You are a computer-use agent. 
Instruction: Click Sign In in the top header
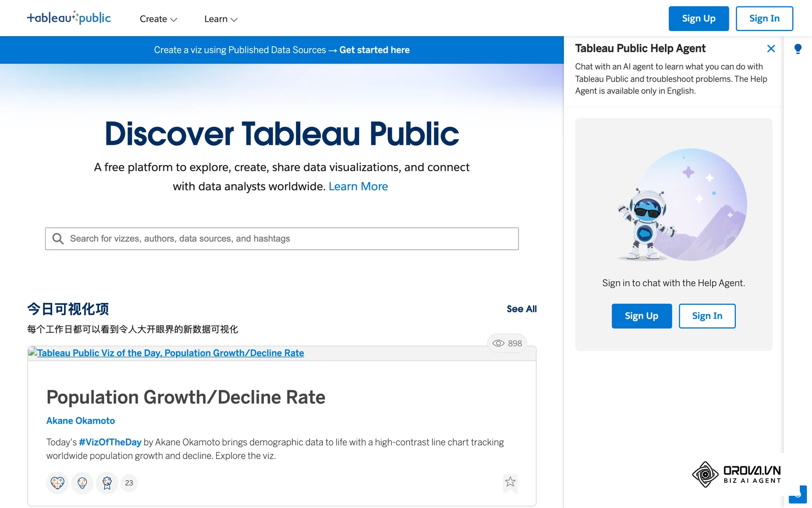[764, 18]
